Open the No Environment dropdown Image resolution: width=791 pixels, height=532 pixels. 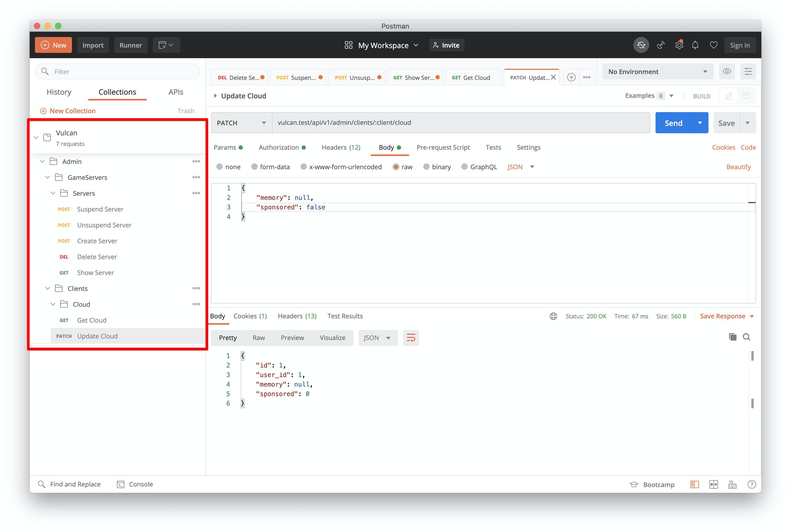[658, 72]
